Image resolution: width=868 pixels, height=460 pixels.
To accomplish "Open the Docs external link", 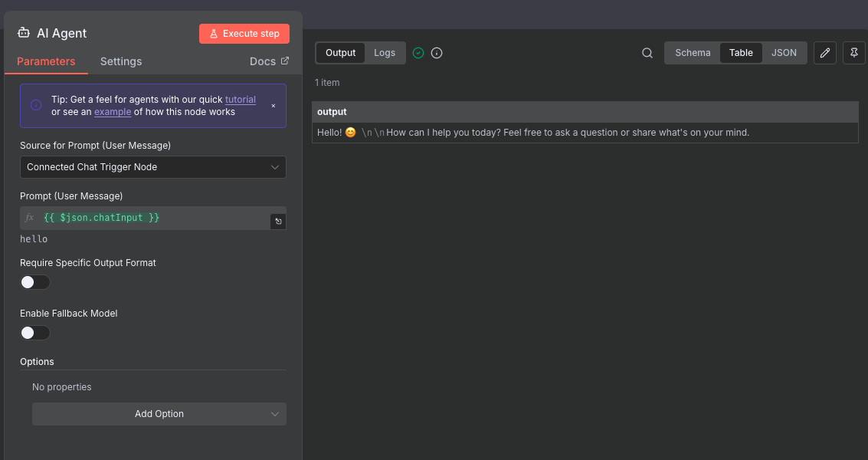I will [269, 61].
